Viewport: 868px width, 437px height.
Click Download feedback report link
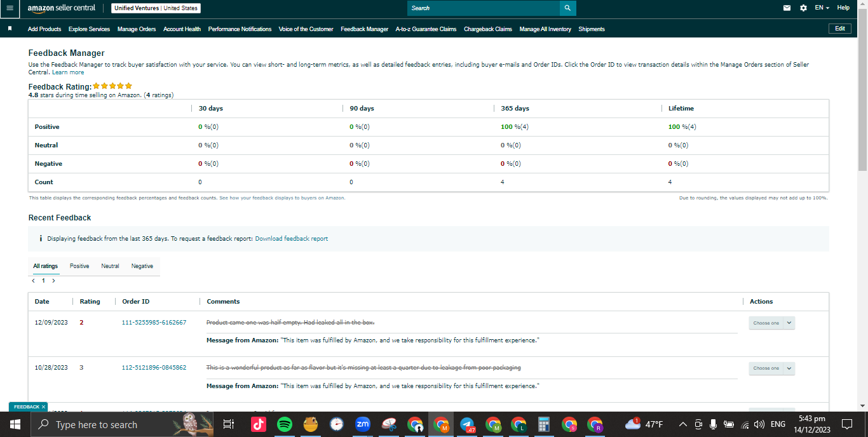pyautogui.click(x=292, y=239)
